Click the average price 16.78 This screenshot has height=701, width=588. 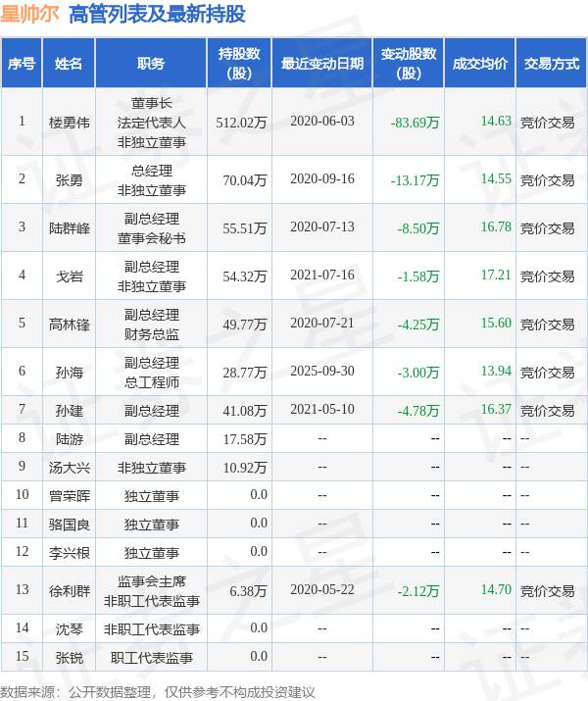tap(496, 226)
